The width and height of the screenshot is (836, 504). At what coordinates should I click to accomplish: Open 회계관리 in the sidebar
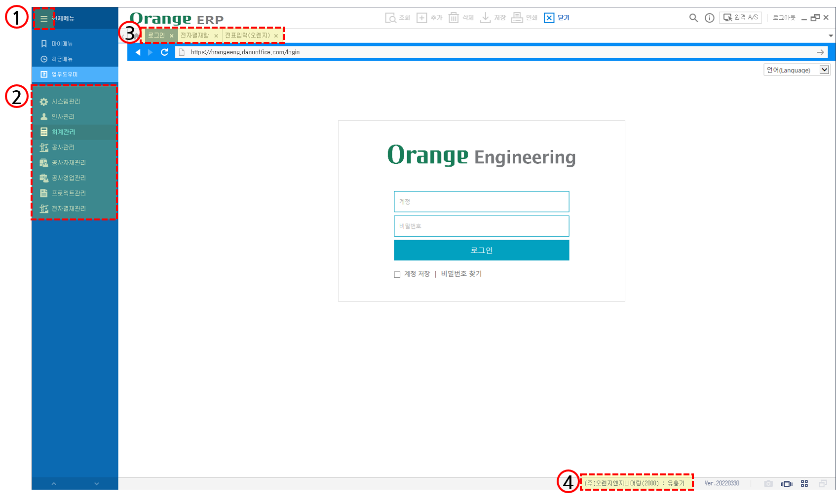pyautogui.click(x=63, y=132)
